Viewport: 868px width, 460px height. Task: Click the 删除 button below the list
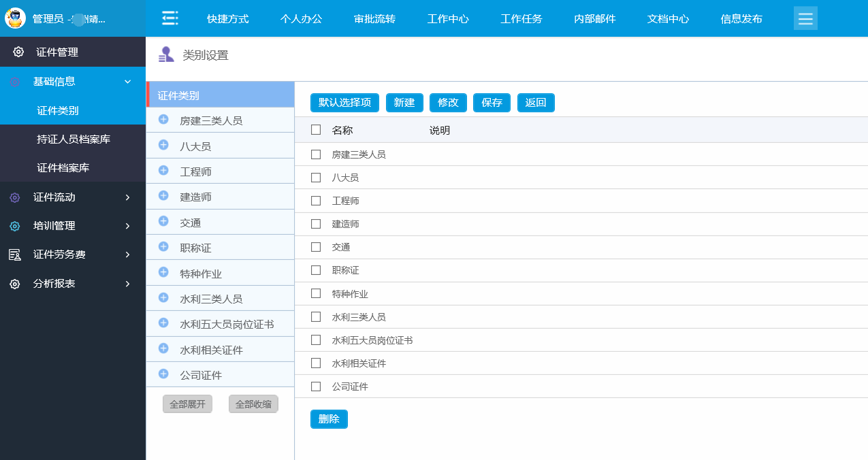point(329,419)
